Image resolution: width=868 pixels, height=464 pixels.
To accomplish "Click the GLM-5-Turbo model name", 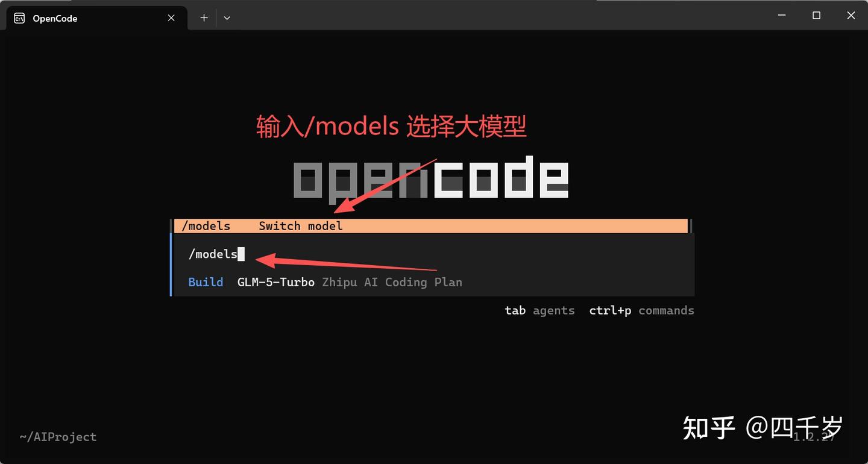I will [x=276, y=282].
